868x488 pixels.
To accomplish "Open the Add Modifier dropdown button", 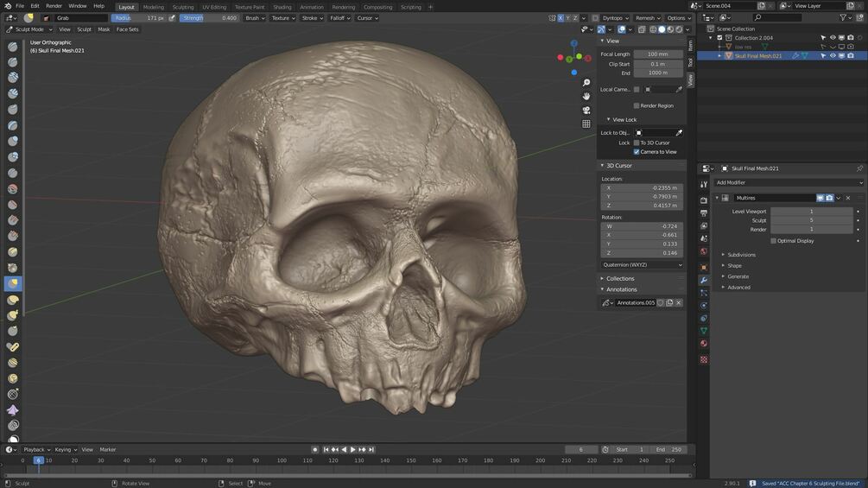I will pyautogui.click(x=789, y=182).
